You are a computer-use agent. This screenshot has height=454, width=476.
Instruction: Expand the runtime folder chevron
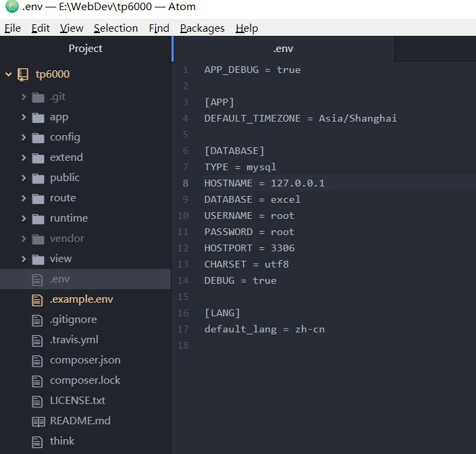pos(24,218)
